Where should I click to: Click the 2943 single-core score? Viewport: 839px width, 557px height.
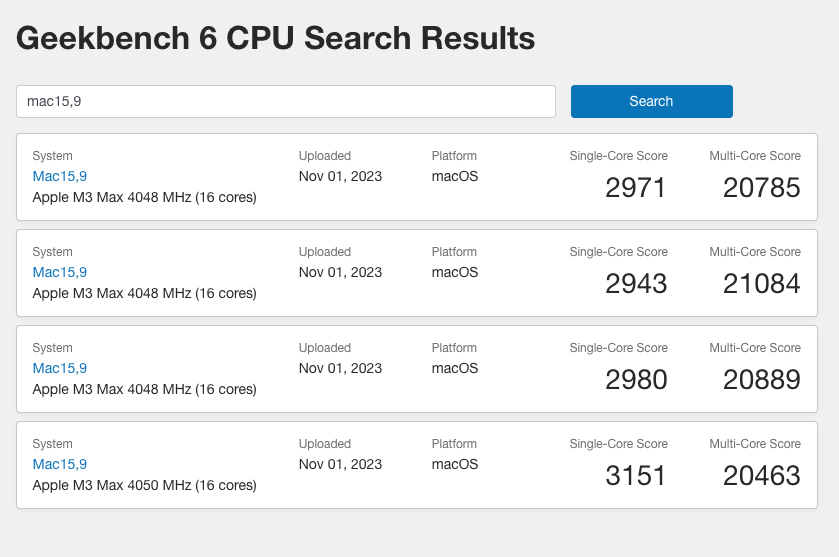[x=636, y=284]
